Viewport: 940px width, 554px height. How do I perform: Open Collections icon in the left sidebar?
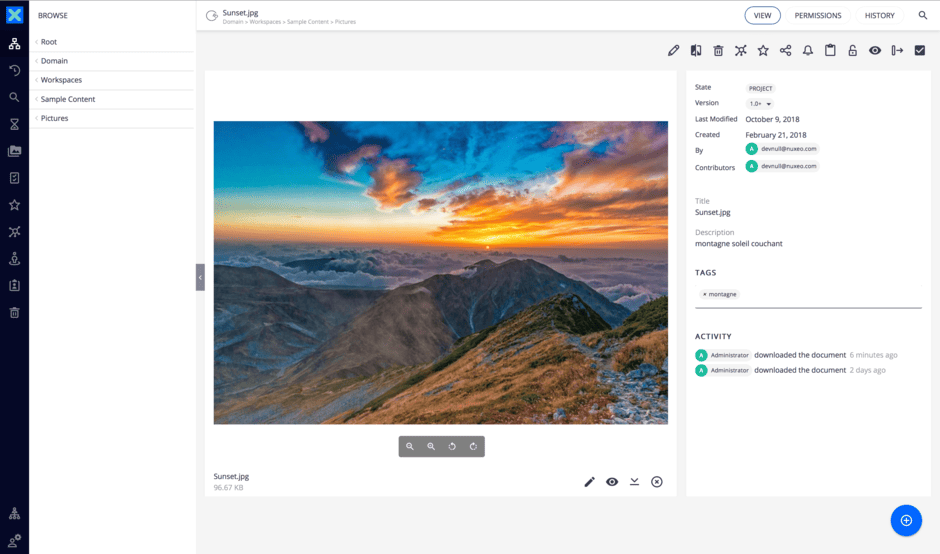(14, 232)
